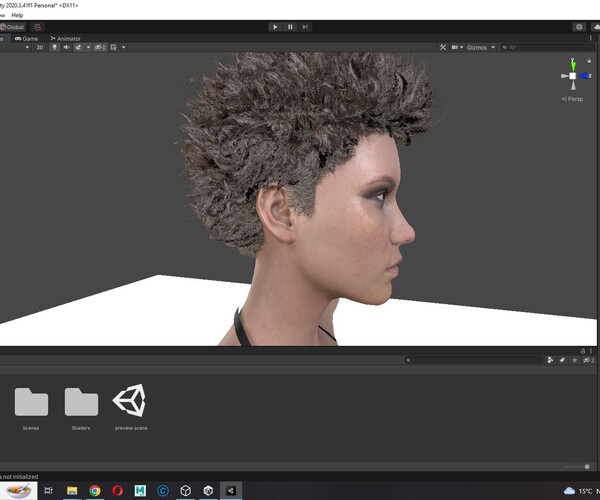Image resolution: width=600 pixels, height=500 pixels.
Task: Click the Pause button
Action: 290,27
